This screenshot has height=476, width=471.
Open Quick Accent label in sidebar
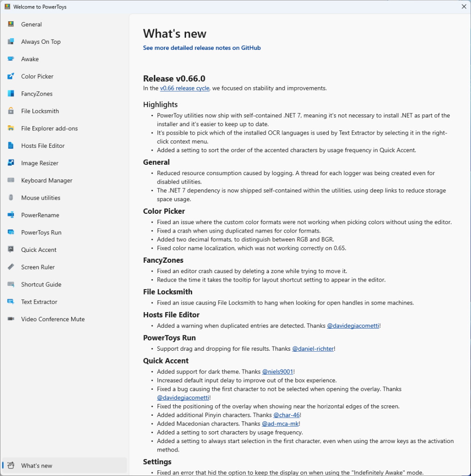39,250
